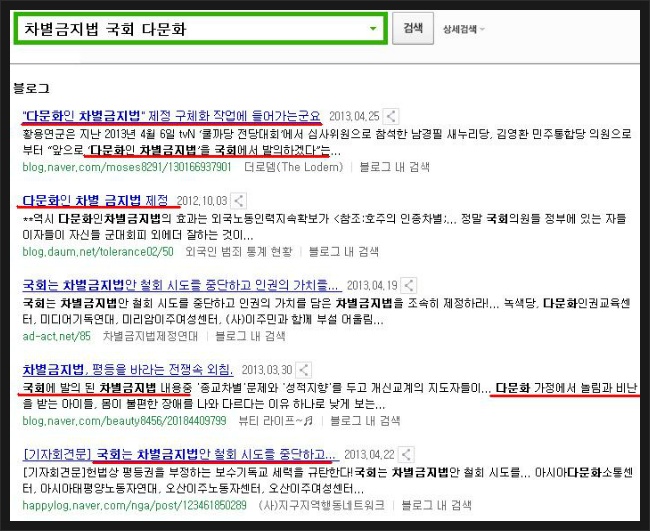Click the date 2013.04.25
The width and height of the screenshot is (650, 531).
tap(354, 116)
